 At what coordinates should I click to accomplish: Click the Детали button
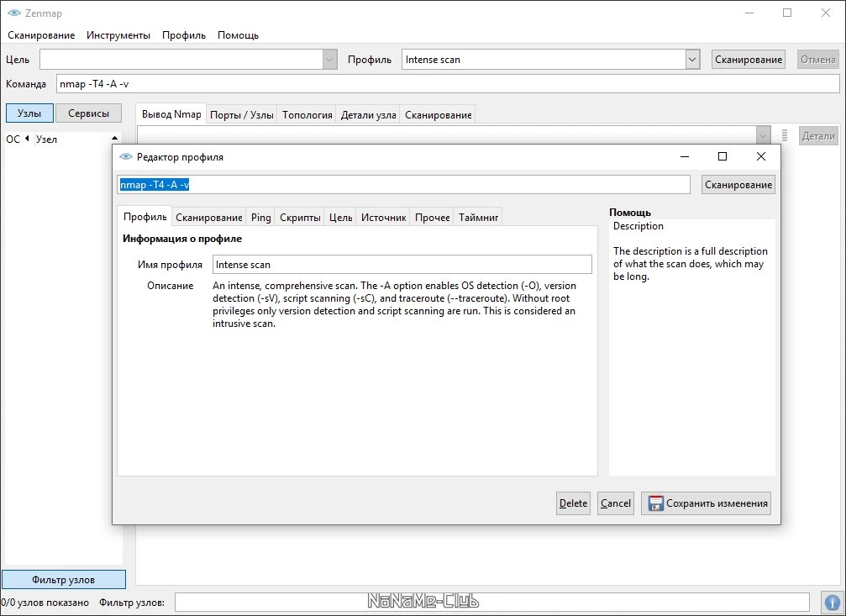click(818, 136)
